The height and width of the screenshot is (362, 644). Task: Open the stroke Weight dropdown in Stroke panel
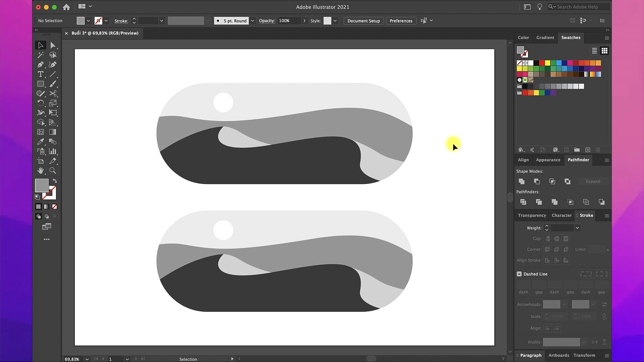[577, 228]
